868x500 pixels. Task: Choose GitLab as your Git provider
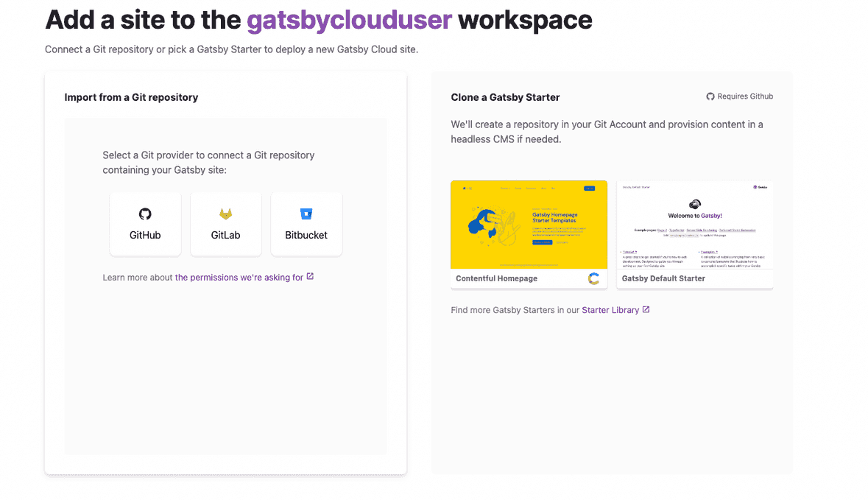tap(225, 224)
